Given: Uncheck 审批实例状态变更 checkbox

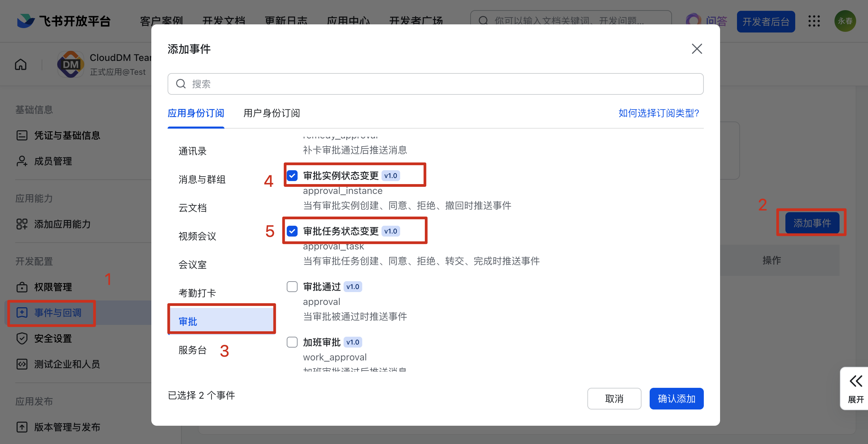Looking at the screenshot, I should [292, 176].
